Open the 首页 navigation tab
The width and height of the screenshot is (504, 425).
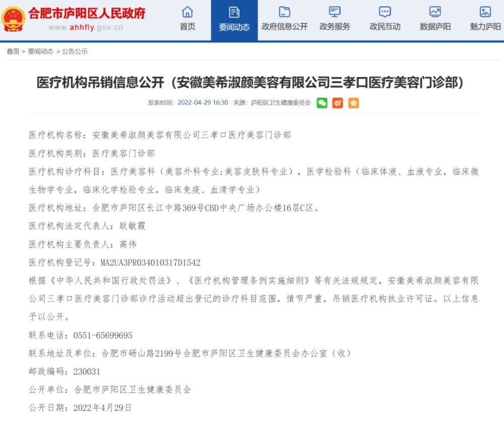[x=187, y=20]
